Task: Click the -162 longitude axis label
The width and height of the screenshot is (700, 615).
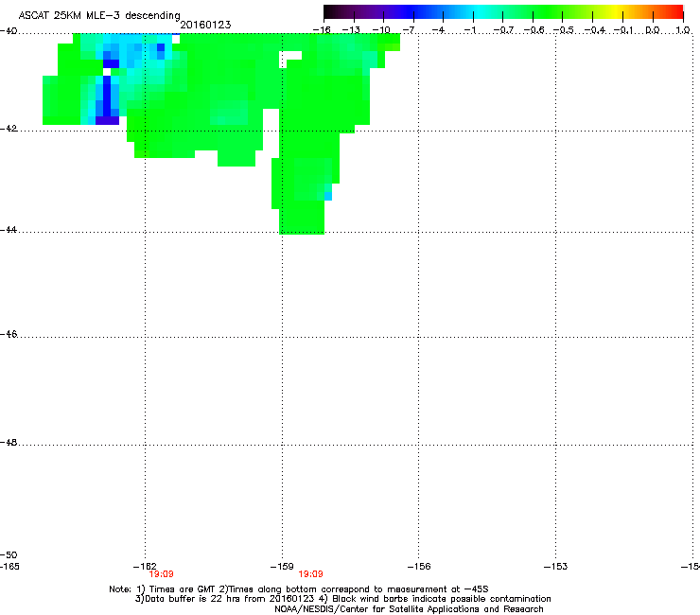Action: pos(145,567)
